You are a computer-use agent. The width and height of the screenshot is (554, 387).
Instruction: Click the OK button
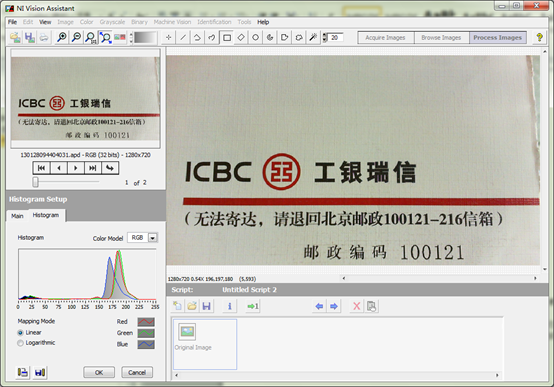[x=99, y=372]
